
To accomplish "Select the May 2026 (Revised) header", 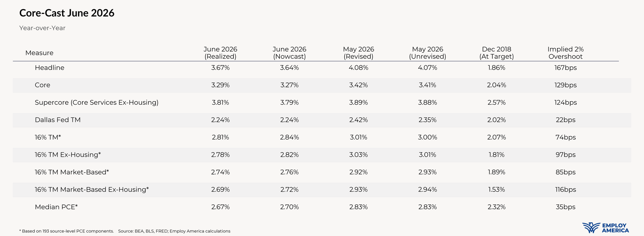I will click(358, 53).
